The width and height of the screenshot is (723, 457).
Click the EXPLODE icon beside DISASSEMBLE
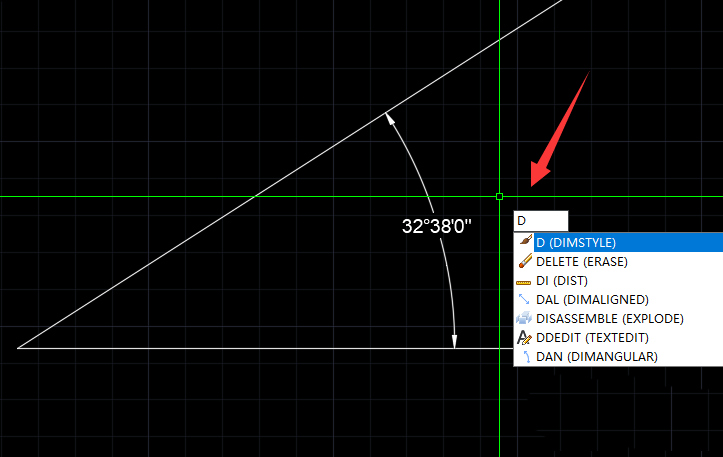click(x=525, y=318)
